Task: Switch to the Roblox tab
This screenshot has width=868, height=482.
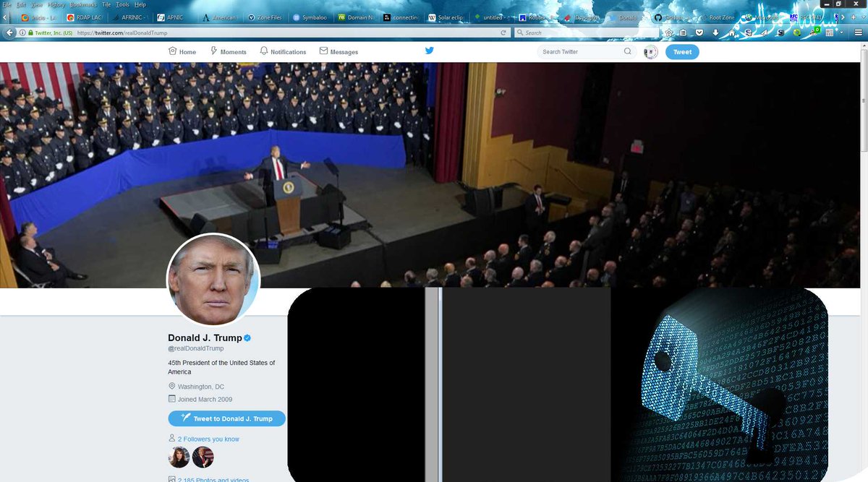Action: coord(538,17)
